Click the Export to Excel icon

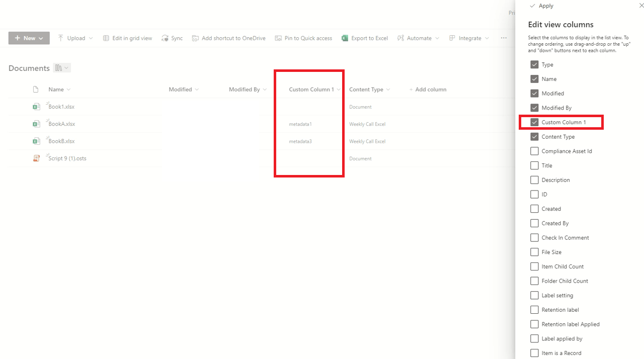pos(345,38)
